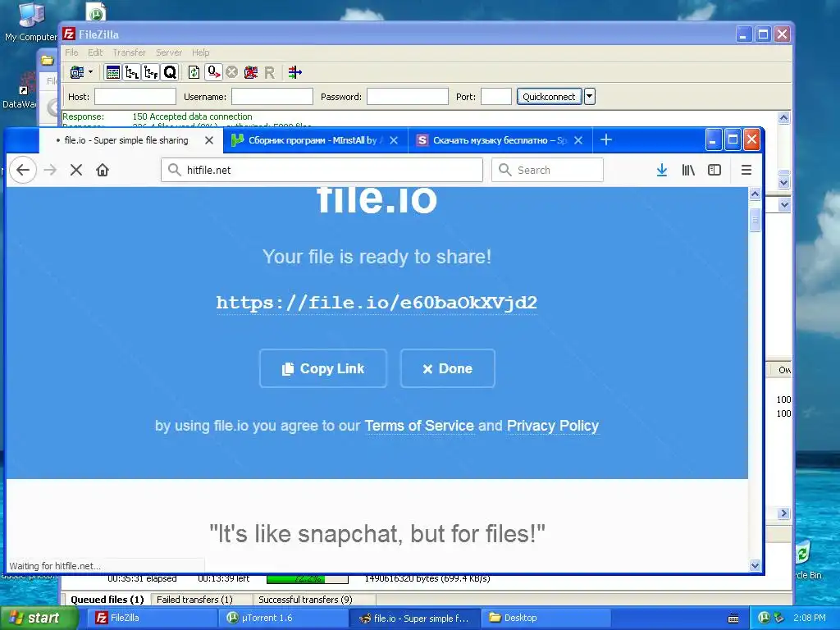840x630 pixels.
Task: Open browser Library icon
Action: tap(688, 170)
